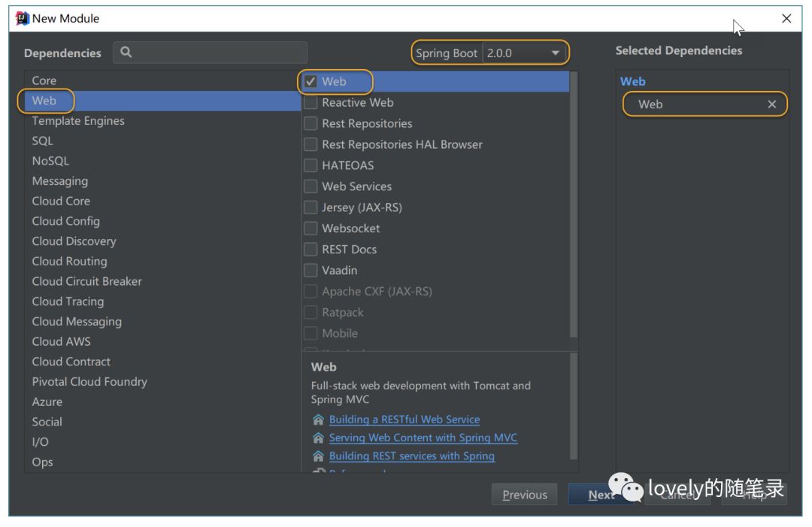This screenshot has height=527, width=812.
Task: Click home icon beside Building REST services link
Action: [x=318, y=456]
